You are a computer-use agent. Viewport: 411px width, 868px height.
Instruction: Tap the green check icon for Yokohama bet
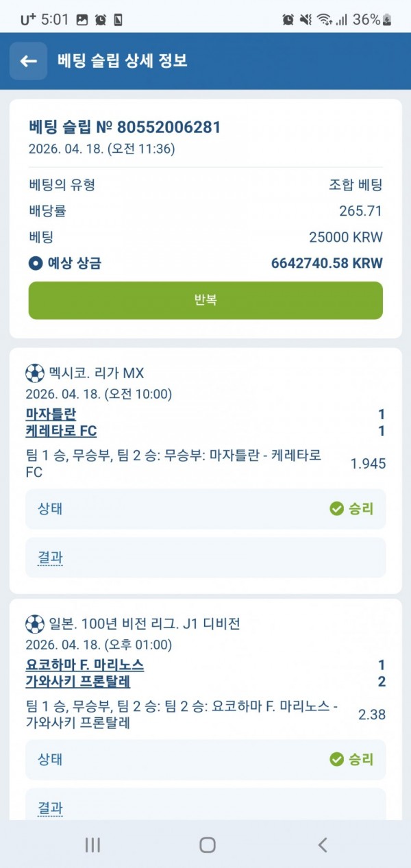[x=336, y=759]
